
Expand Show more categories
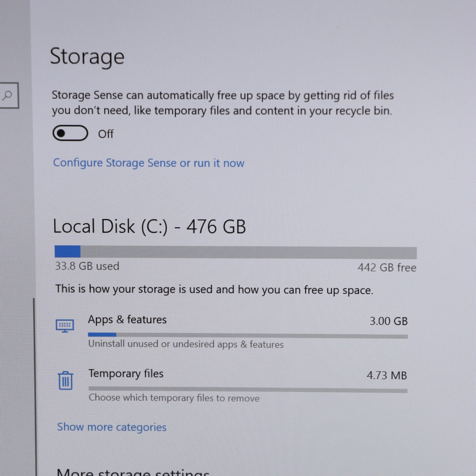[112, 427]
